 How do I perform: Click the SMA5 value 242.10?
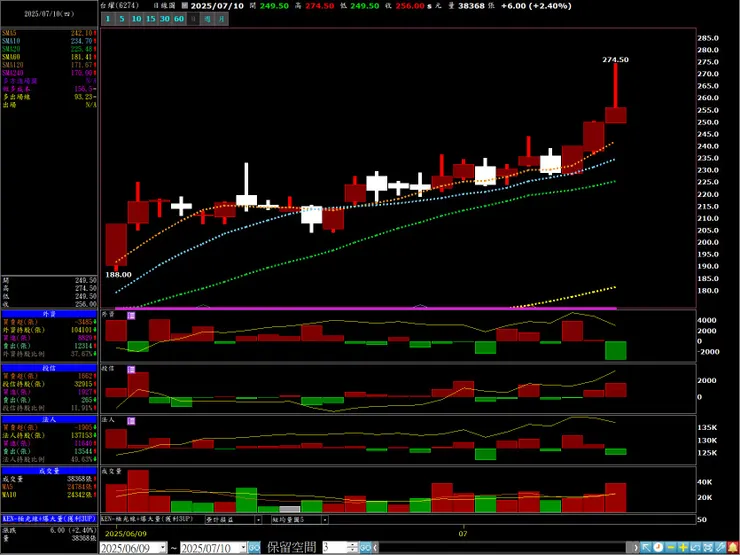[82, 33]
